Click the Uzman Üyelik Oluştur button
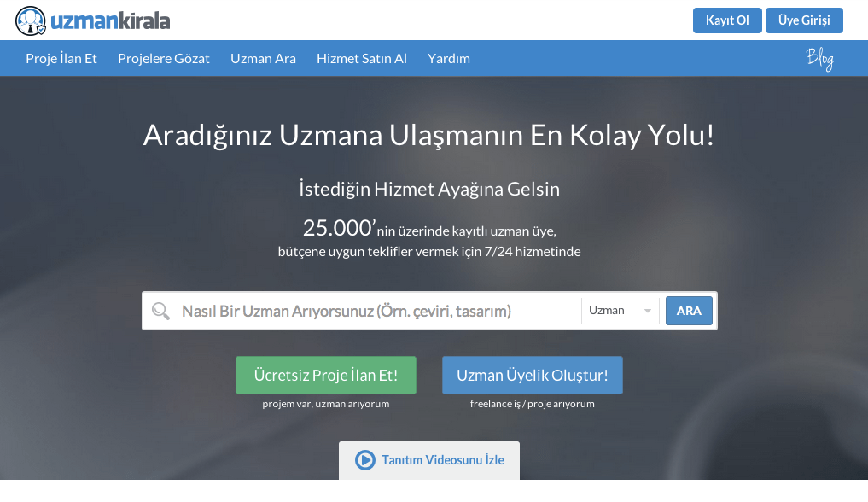The width and height of the screenshot is (868, 502). point(532,375)
